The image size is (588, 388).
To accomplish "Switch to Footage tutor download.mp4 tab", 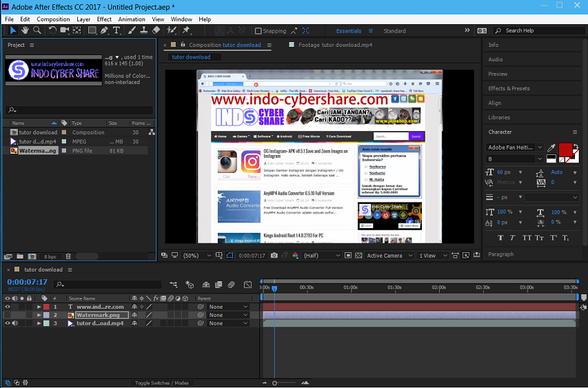I will coord(335,45).
